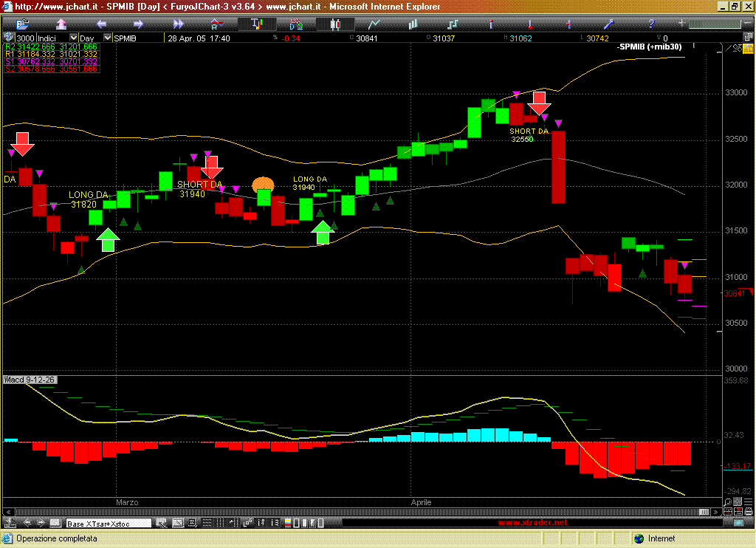Click the double-arrow fast forward icon

[x=178, y=24]
